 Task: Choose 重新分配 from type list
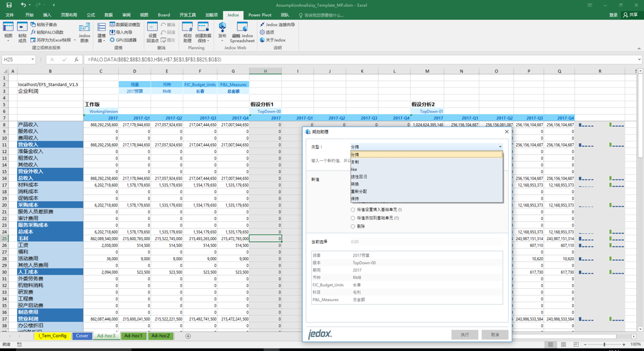click(426, 191)
